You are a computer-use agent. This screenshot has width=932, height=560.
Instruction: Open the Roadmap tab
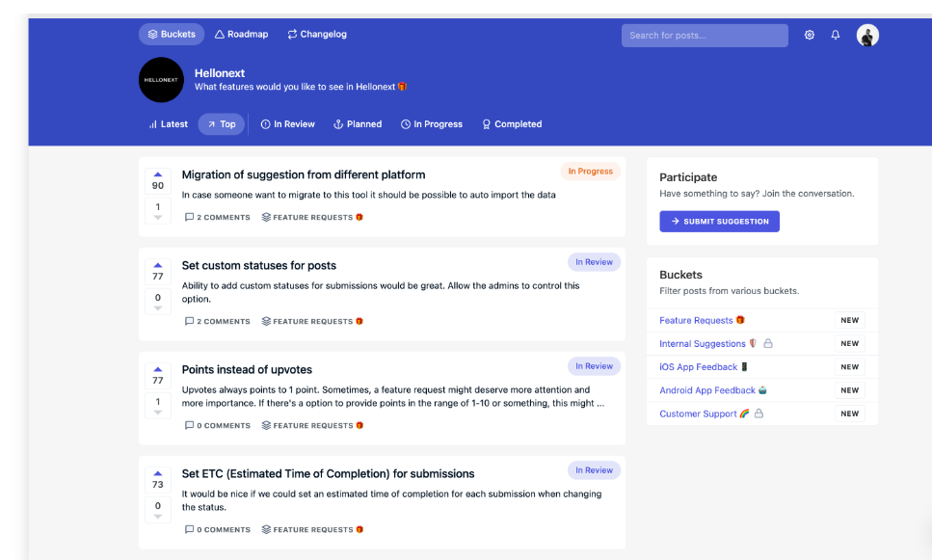tap(241, 35)
